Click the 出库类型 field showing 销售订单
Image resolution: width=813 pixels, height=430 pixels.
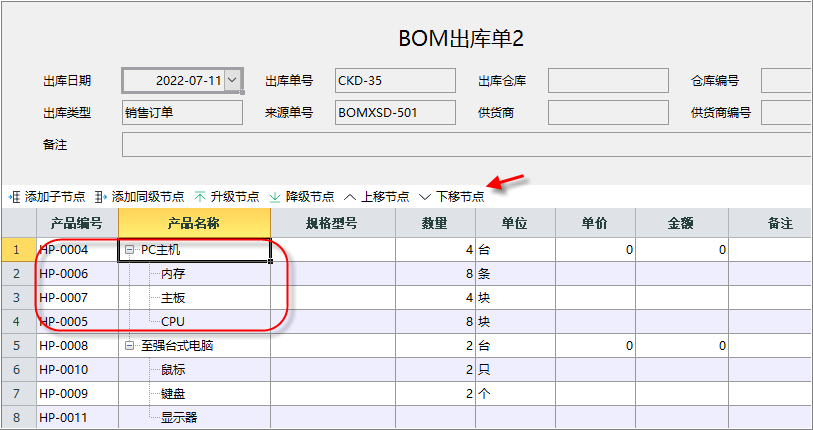pos(183,113)
